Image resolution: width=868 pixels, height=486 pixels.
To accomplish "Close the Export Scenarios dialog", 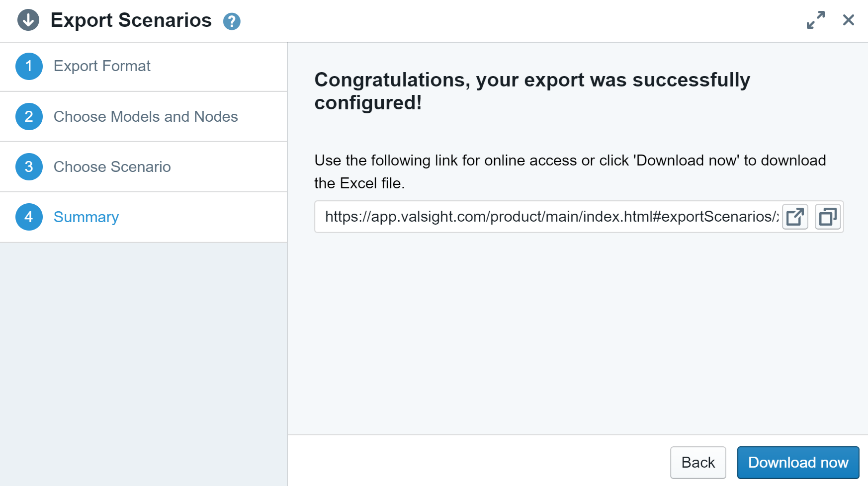I will pyautogui.click(x=848, y=20).
